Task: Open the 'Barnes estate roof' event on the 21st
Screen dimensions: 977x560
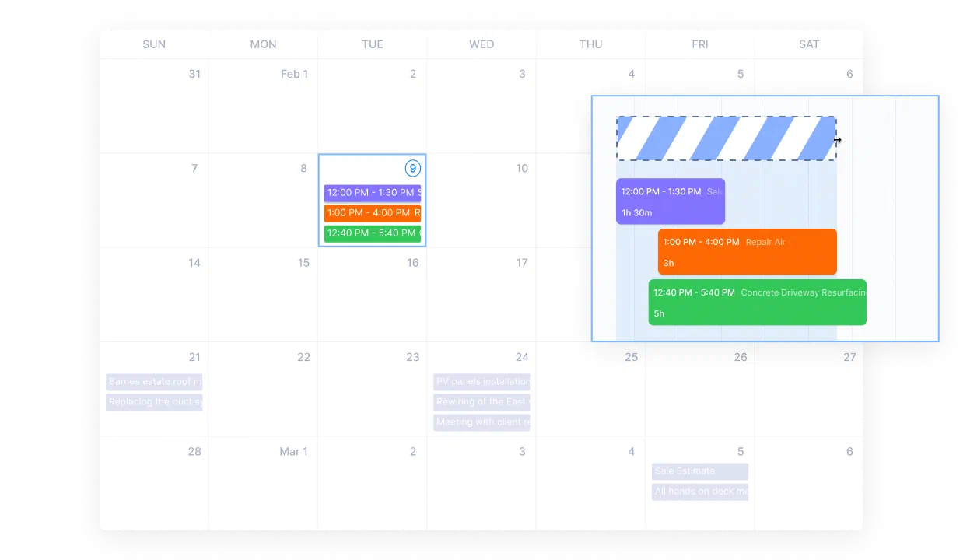Action: click(x=154, y=382)
